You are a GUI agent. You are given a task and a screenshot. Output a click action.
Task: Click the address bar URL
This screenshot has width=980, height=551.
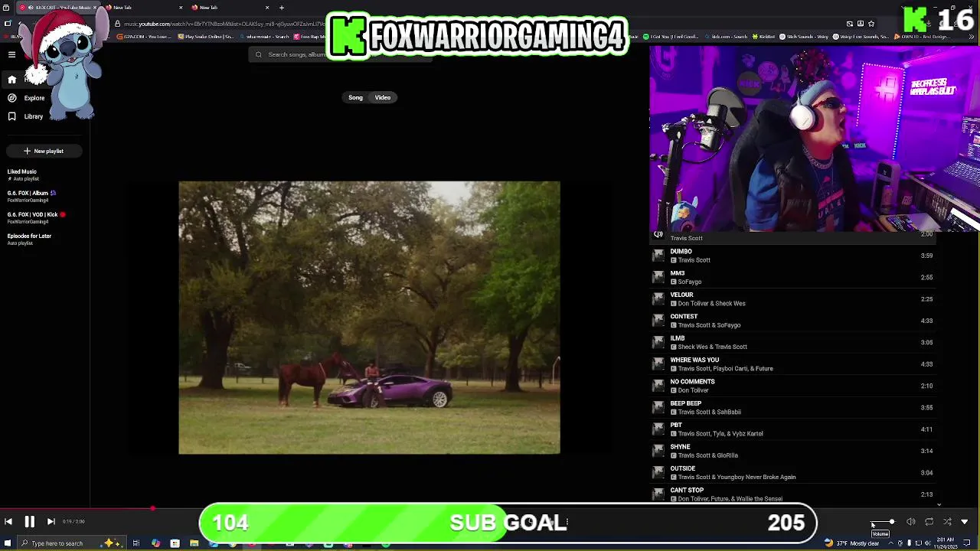click(x=224, y=24)
